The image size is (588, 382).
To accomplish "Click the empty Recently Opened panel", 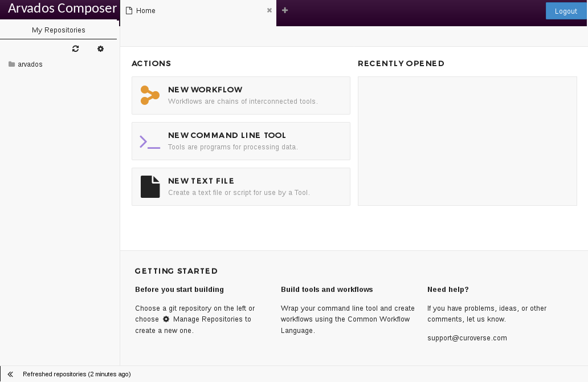I will point(467,141).
